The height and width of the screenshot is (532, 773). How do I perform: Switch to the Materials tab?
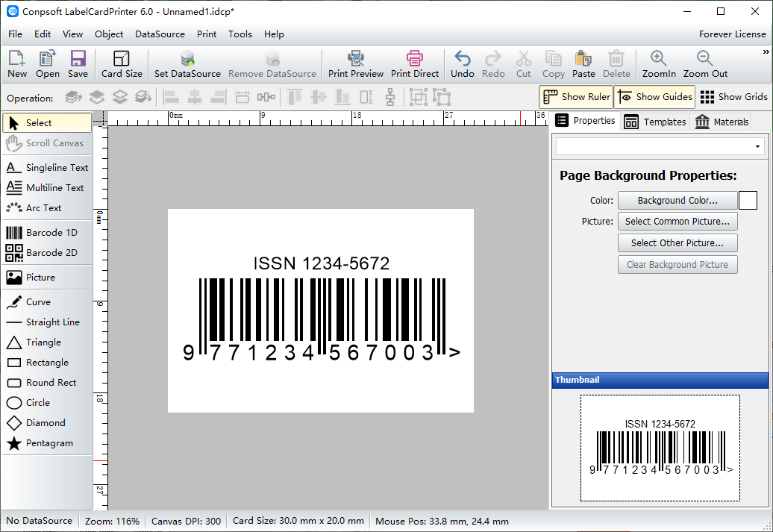point(722,122)
